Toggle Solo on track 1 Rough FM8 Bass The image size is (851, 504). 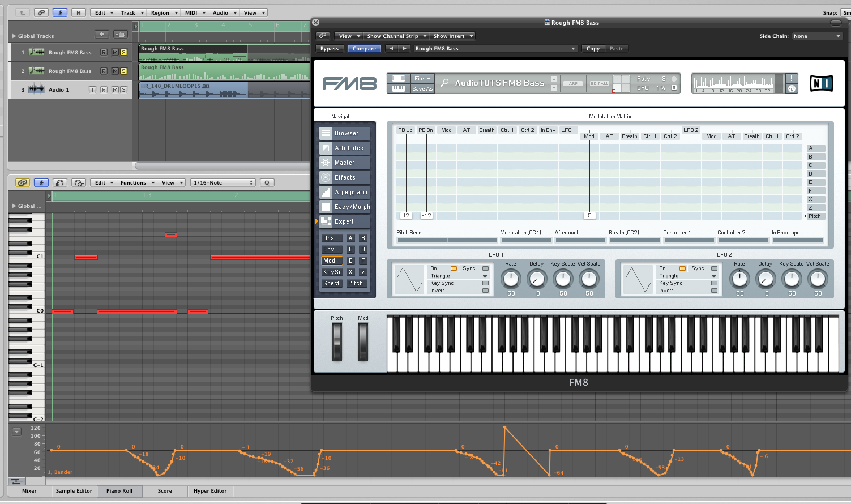[x=123, y=52]
